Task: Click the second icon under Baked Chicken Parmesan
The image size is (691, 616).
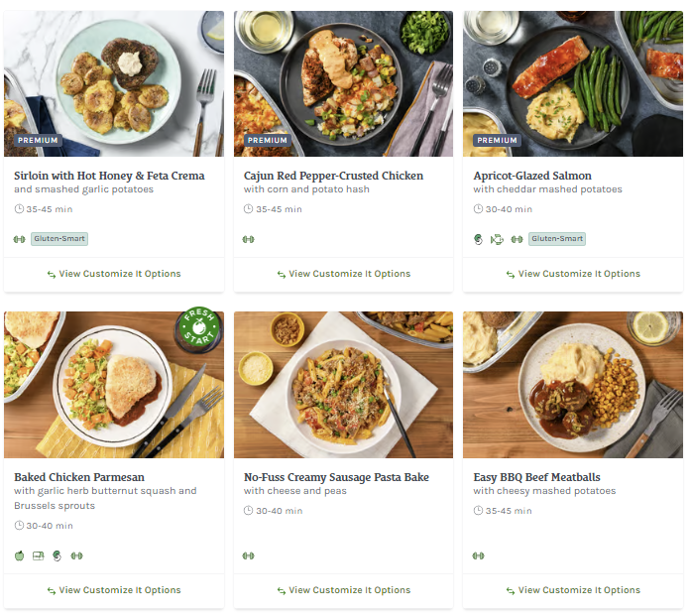Action: [38, 555]
